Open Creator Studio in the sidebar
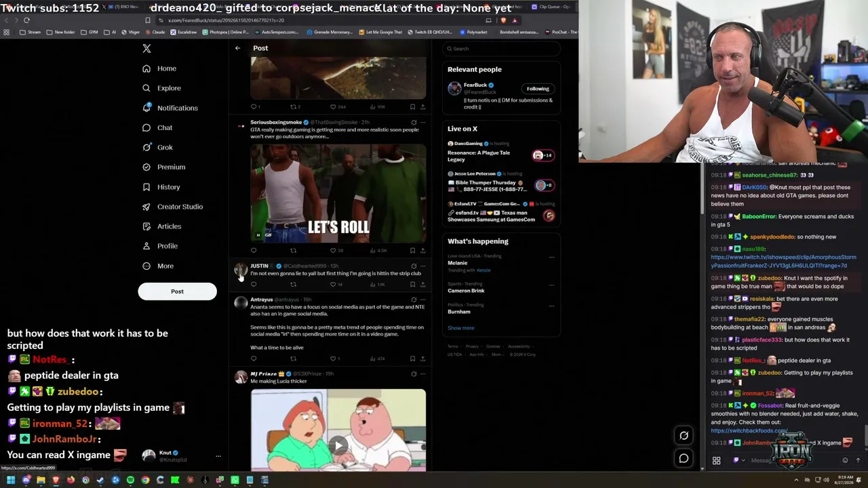 tap(172, 207)
